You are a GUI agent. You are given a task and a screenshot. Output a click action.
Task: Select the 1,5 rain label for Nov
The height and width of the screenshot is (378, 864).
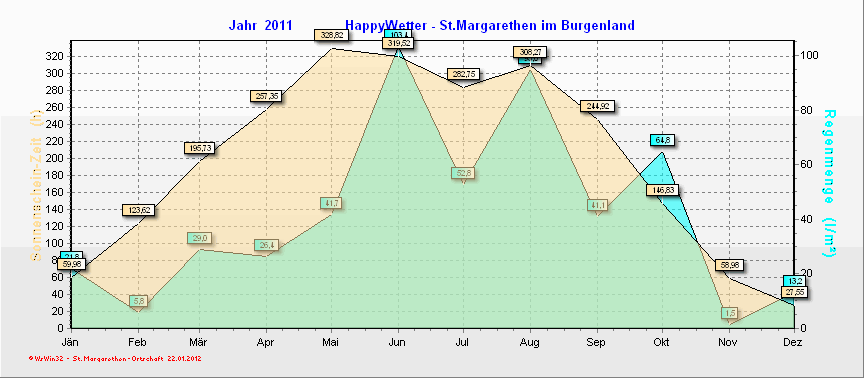coord(731,313)
